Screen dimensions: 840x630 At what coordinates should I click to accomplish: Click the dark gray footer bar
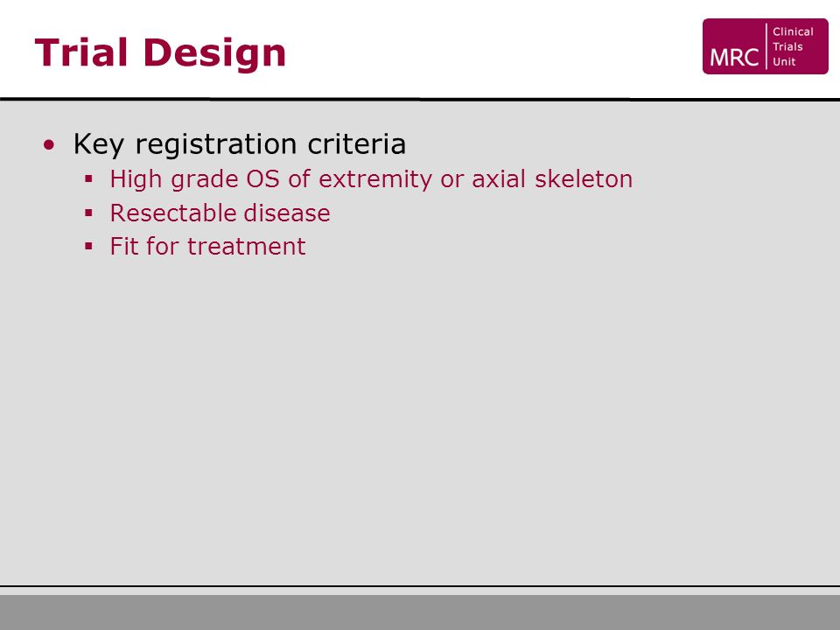[420, 612]
